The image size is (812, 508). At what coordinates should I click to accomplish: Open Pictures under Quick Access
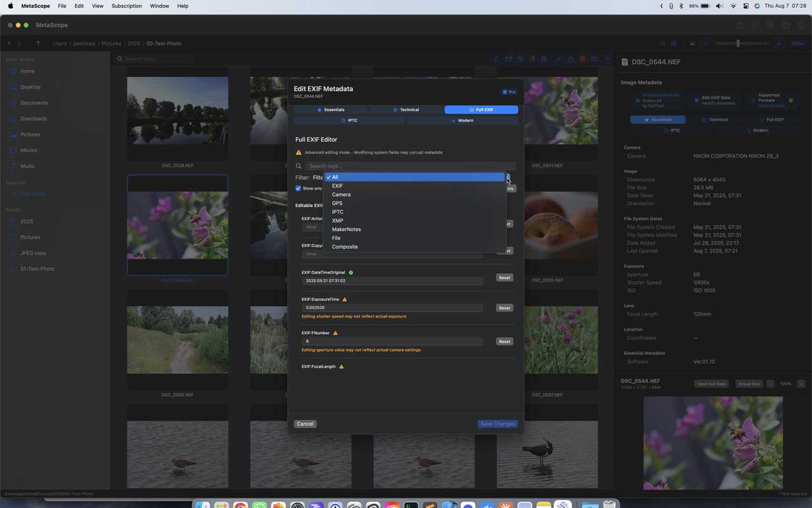pos(30,135)
